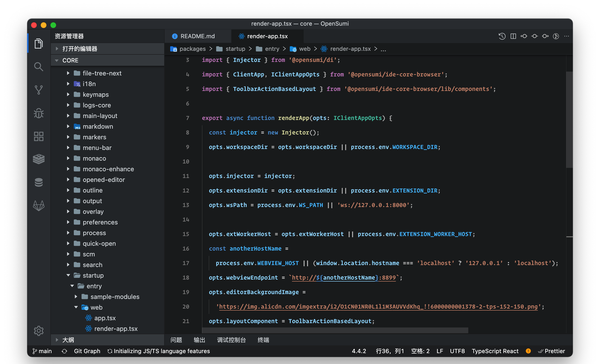
Task: Collapse the entry folder arrow
Action: [x=72, y=286]
